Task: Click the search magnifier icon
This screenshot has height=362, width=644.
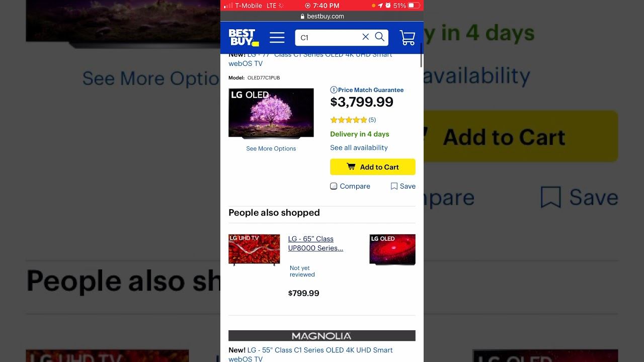Action: (x=380, y=37)
